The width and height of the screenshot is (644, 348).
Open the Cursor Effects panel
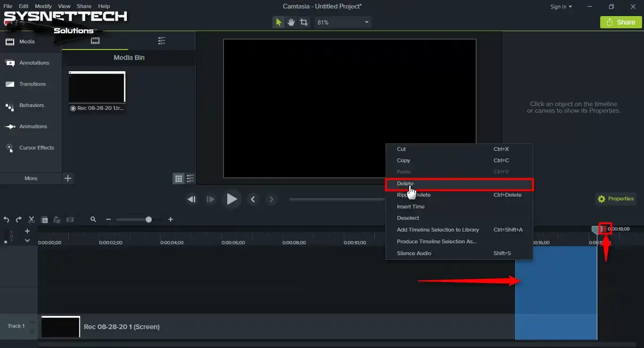pos(31,148)
